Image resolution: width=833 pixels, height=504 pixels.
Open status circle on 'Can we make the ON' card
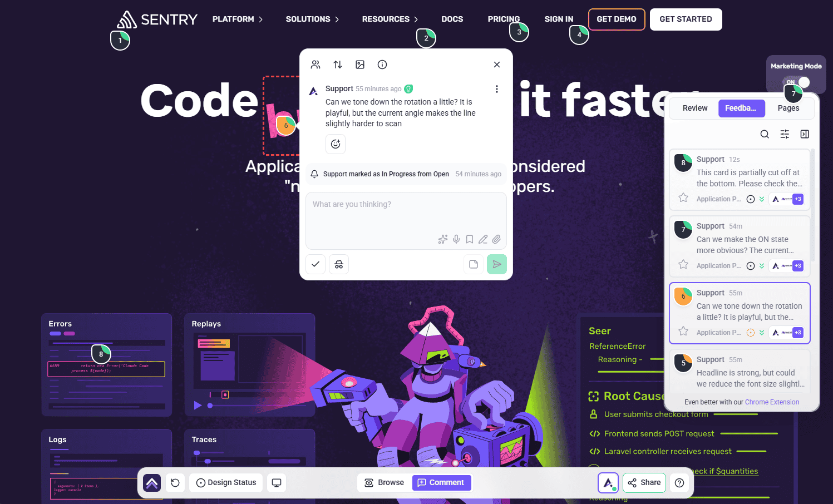click(x=751, y=266)
